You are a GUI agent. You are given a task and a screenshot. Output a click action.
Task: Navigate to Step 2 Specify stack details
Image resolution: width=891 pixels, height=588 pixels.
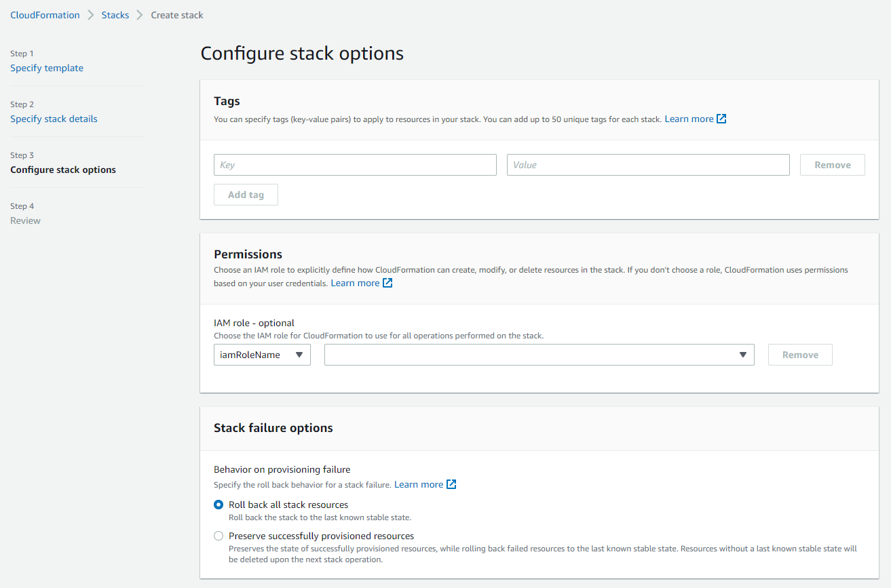click(54, 118)
